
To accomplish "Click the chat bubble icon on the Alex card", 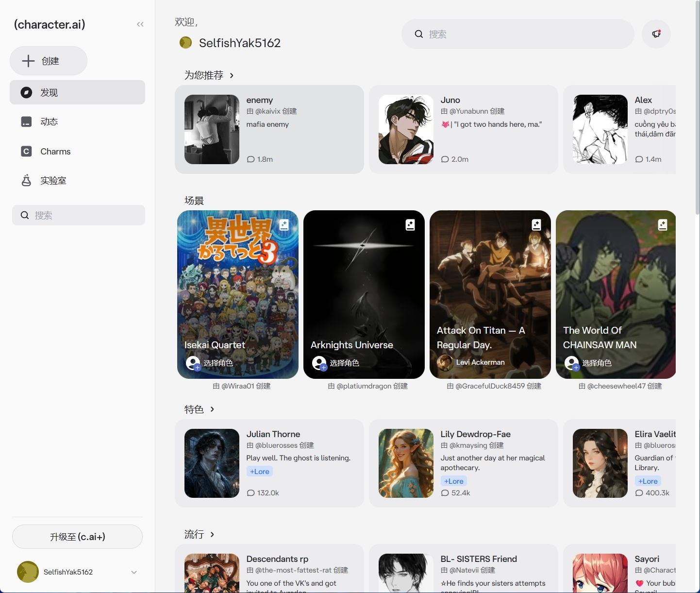I will [x=639, y=159].
